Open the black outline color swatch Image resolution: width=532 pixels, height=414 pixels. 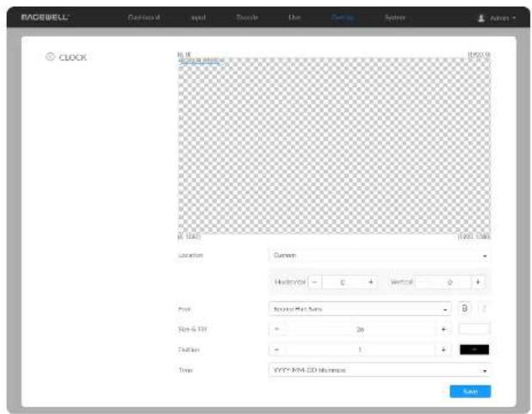tap(474, 349)
